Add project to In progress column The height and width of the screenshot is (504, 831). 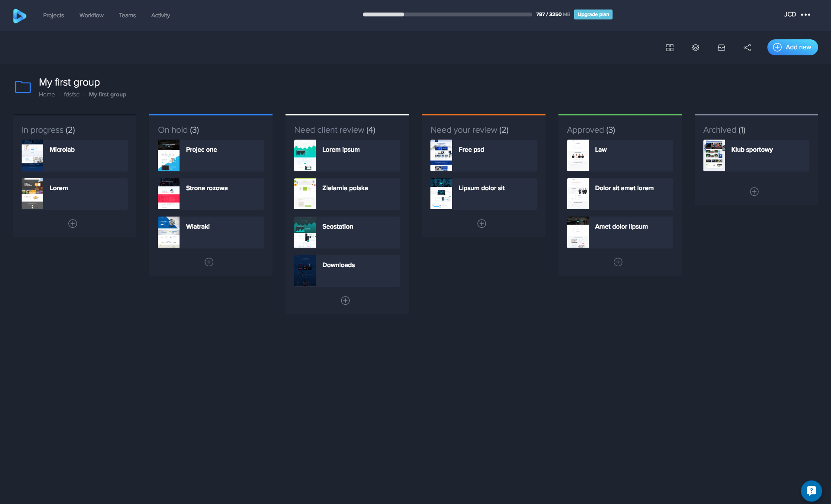click(73, 223)
